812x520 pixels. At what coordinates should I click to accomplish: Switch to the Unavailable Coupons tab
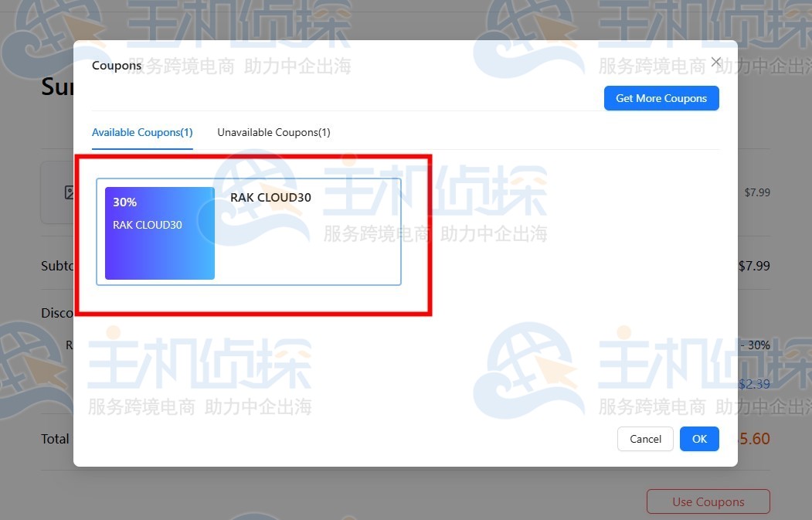click(x=273, y=132)
